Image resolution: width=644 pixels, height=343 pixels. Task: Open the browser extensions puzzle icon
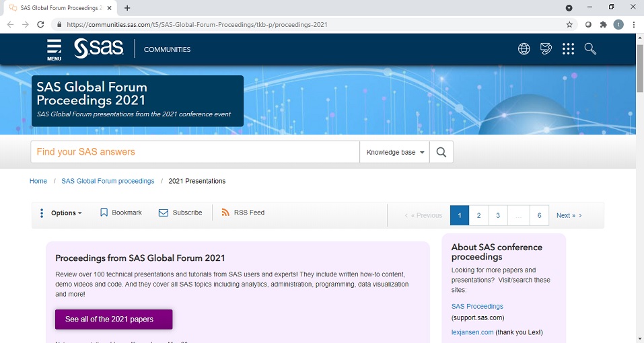604,25
